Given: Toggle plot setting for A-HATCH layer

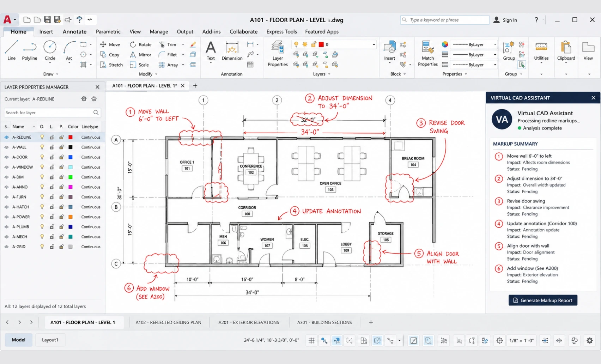Looking at the screenshot, I should pyautogui.click(x=61, y=207).
